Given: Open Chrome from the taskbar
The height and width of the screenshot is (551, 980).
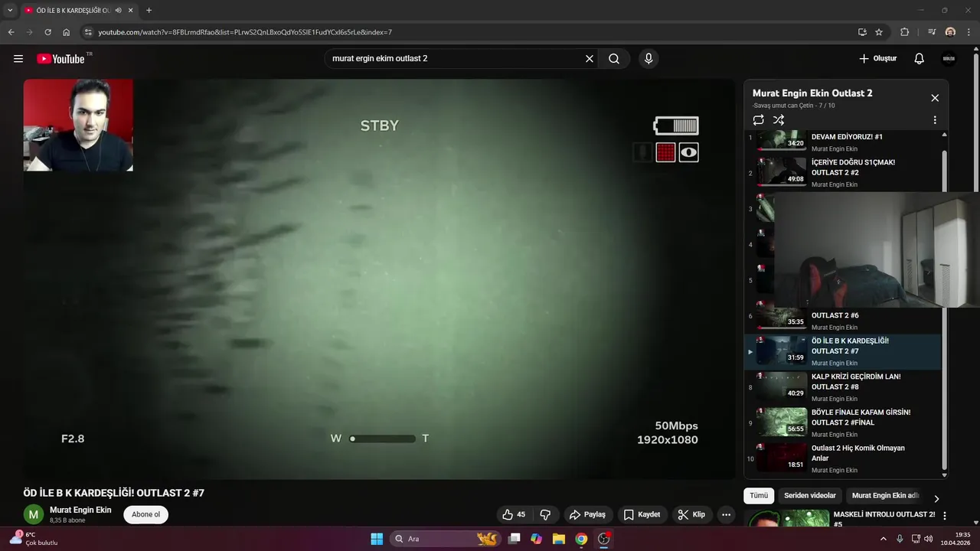Looking at the screenshot, I should click(581, 539).
